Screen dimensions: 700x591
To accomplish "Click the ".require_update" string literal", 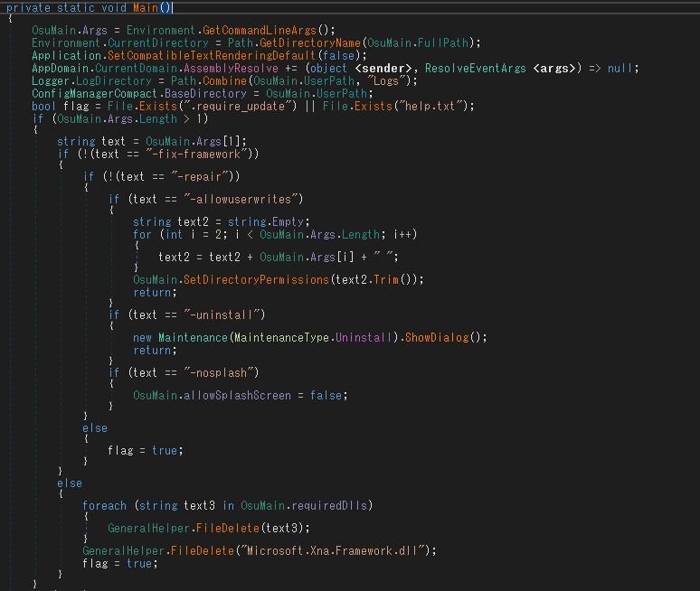I will 241,106.
